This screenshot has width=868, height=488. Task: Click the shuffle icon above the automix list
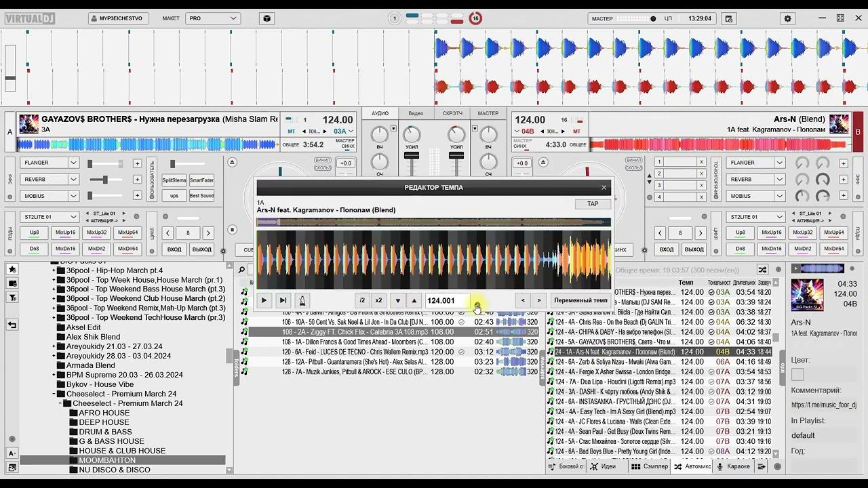[762, 270]
